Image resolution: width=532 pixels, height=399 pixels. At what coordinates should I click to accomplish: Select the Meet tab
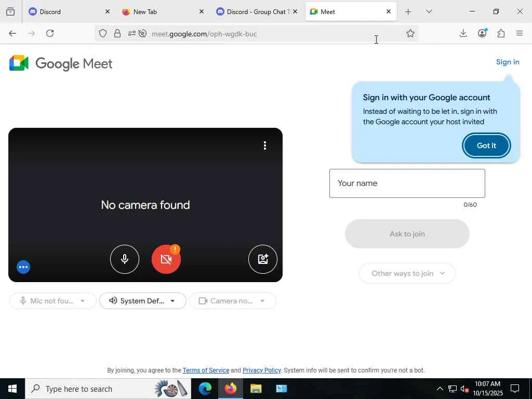pyautogui.click(x=351, y=11)
